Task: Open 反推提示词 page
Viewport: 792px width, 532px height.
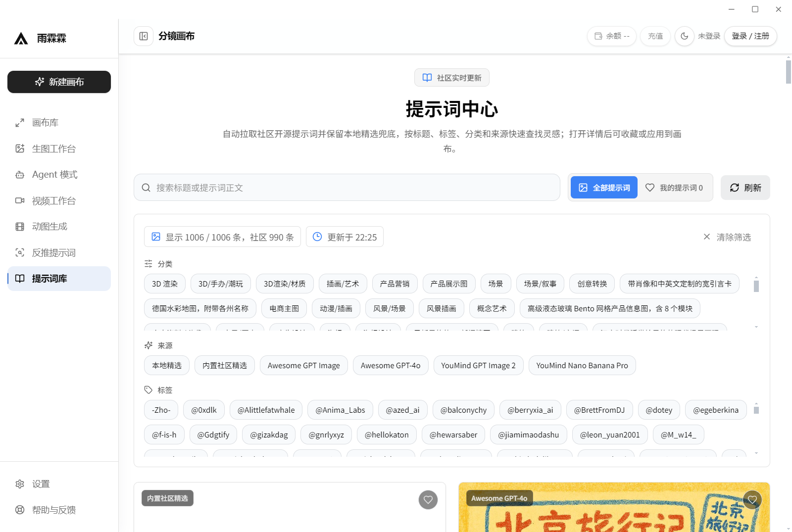Action: [59, 253]
